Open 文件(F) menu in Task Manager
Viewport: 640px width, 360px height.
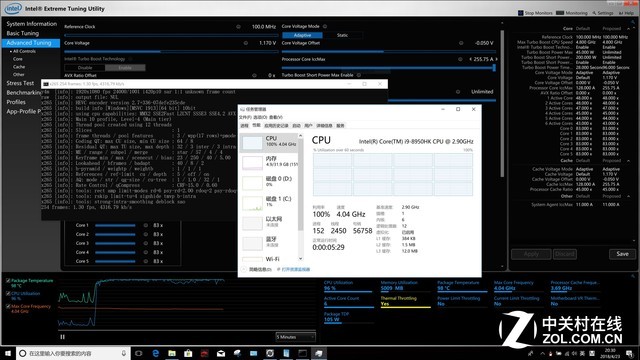(x=246, y=117)
